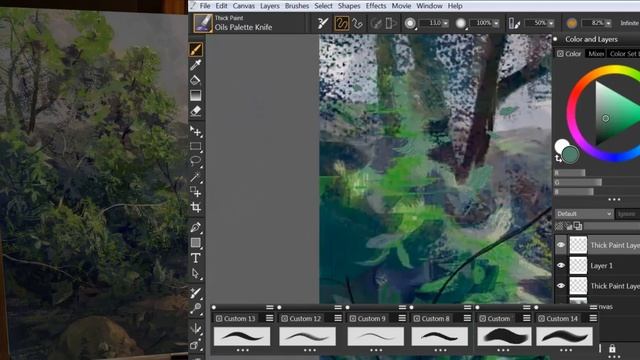This screenshot has width=640, height=360.
Task: Switch to the Mixer tab
Action: click(x=596, y=53)
